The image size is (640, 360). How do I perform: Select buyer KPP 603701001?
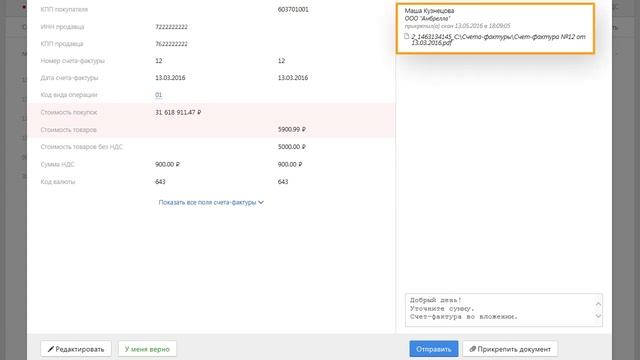pos(293,9)
